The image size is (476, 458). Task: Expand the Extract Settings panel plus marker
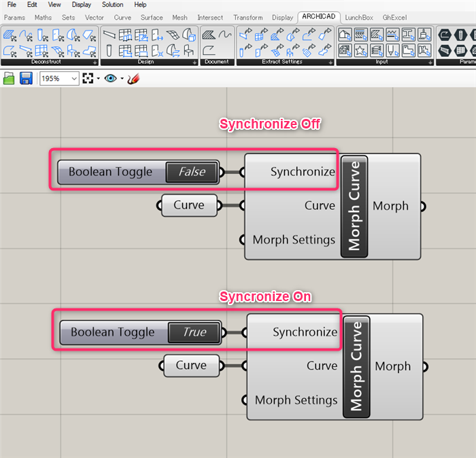330,63
